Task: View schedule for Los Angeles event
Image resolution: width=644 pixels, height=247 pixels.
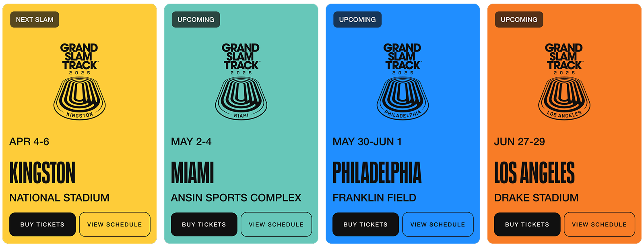Action: point(599,224)
